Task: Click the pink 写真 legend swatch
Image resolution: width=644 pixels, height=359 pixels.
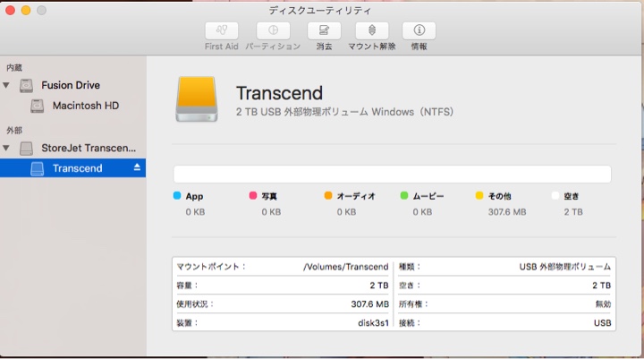Action: pos(253,196)
